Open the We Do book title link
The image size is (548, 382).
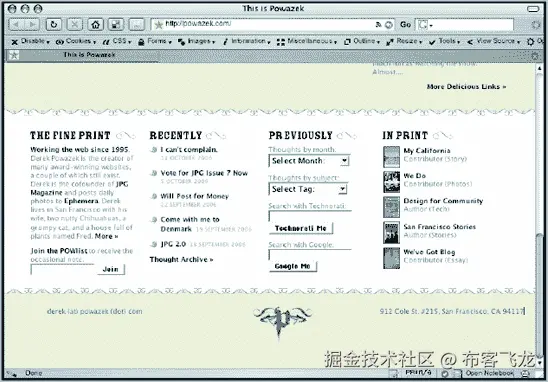(414, 176)
